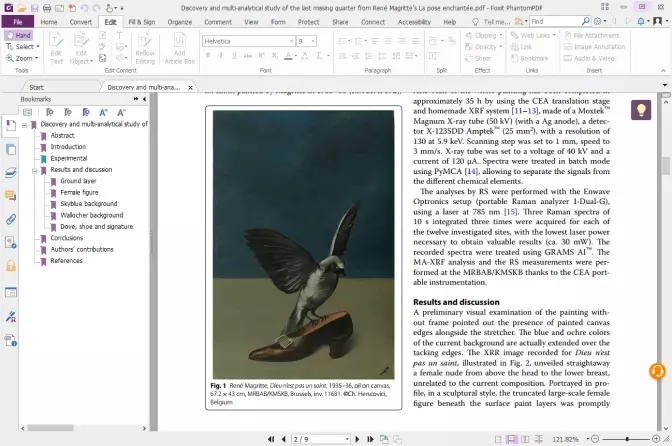Screen dimensions: 672x446
Task: Open the Attachments paperclip panel icon
Action: coord(10,220)
